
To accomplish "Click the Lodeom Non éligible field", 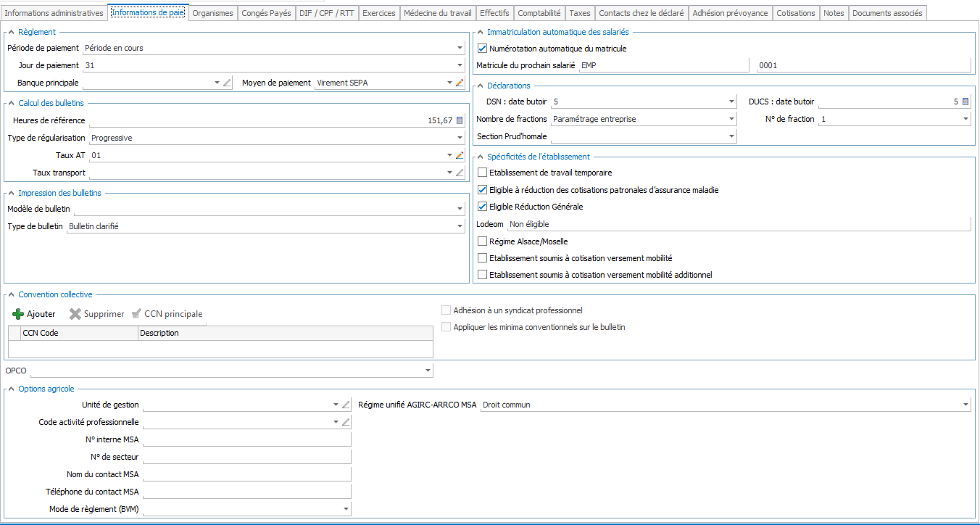I will point(739,224).
